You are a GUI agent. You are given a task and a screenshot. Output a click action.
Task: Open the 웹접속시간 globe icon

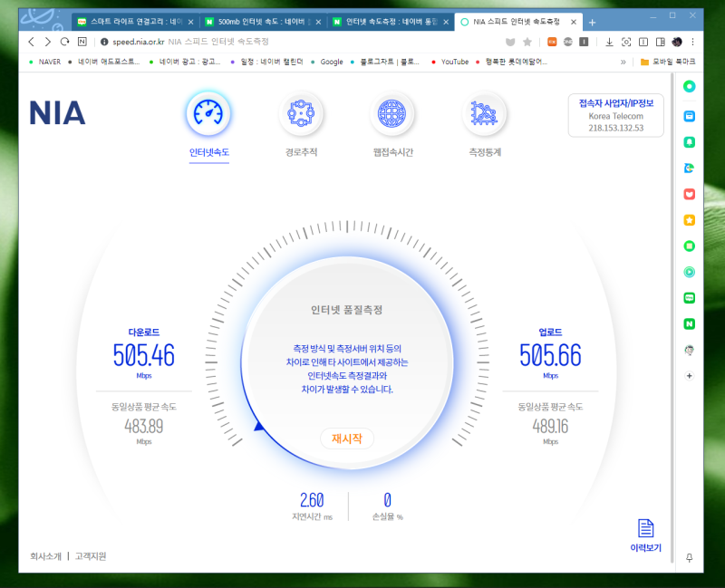pyautogui.click(x=392, y=113)
